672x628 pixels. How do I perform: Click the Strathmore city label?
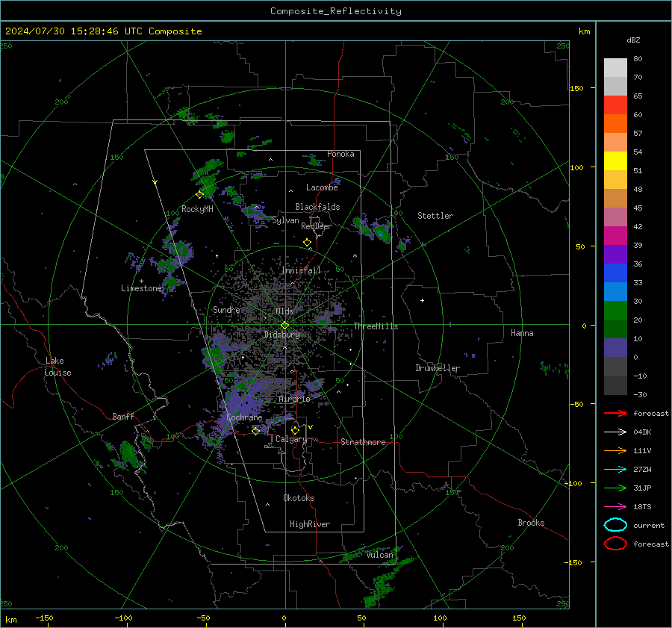[363, 442]
